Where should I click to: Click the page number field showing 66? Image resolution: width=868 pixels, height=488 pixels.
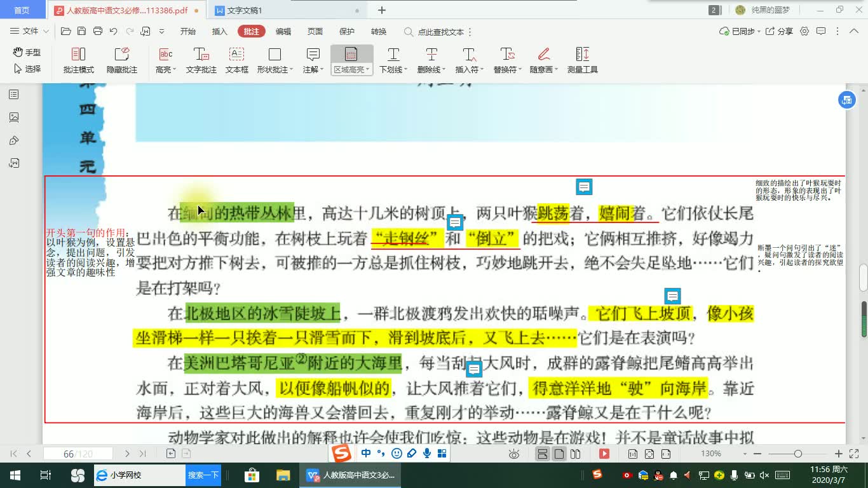coord(78,454)
